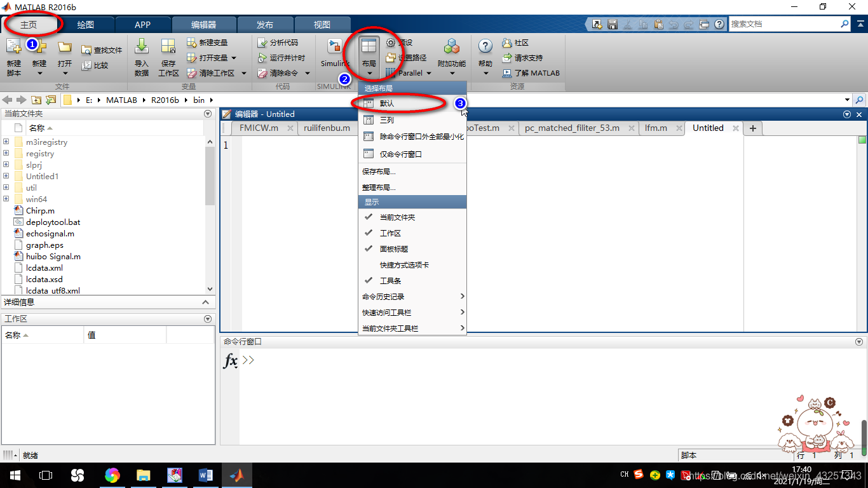Open Windows Start menu
Screen dimensions: 868x488
click(x=15, y=475)
